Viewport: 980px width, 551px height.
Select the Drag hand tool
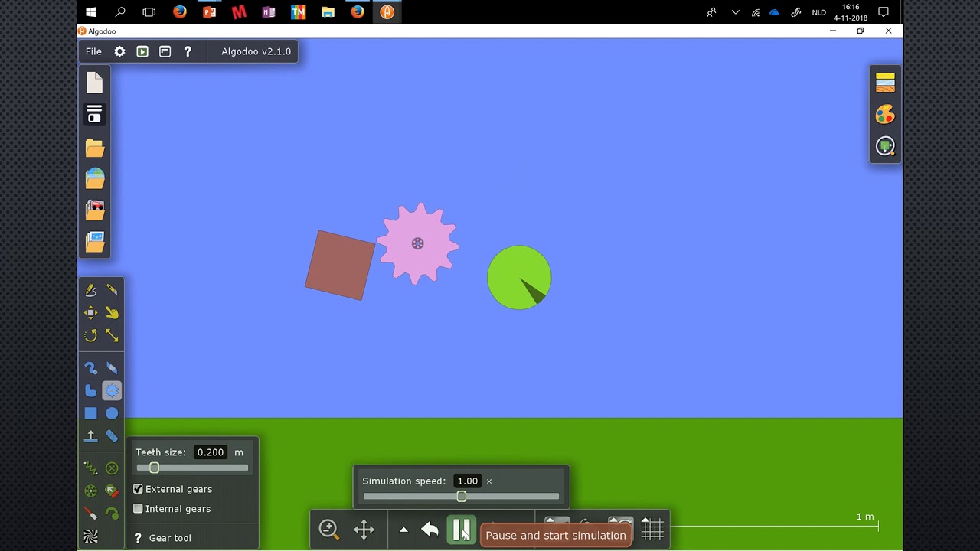pos(112,312)
